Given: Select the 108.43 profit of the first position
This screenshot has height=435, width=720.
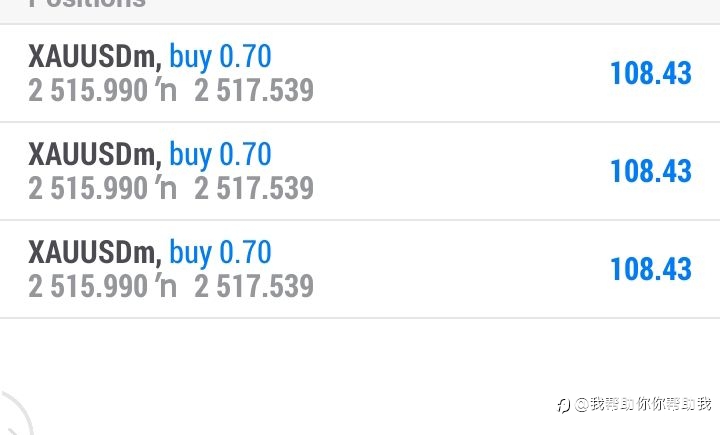Looking at the screenshot, I should click(x=651, y=73).
